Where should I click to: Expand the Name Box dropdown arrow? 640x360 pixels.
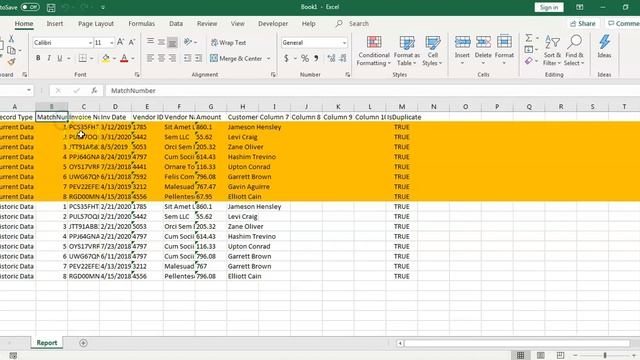[x=29, y=90]
